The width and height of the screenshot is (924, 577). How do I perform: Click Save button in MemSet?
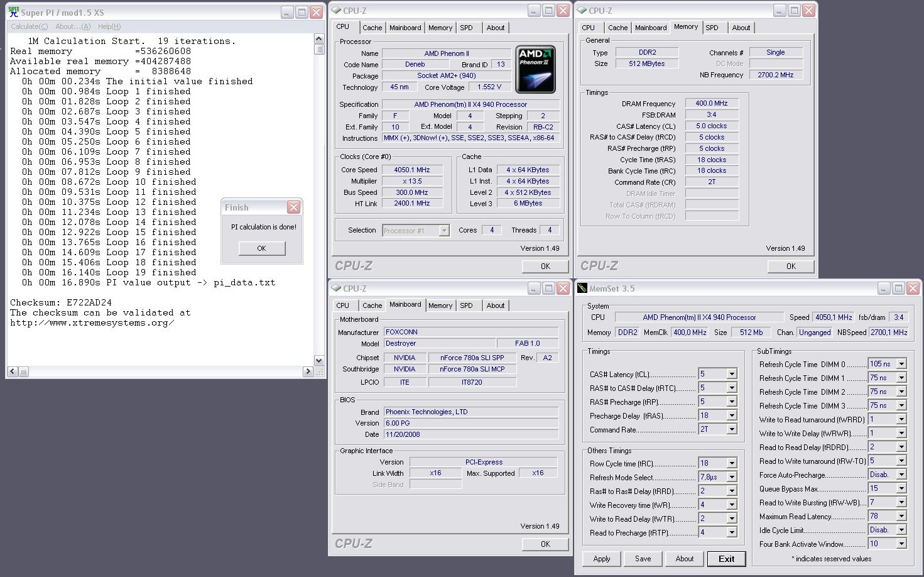pyautogui.click(x=643, y=559)
